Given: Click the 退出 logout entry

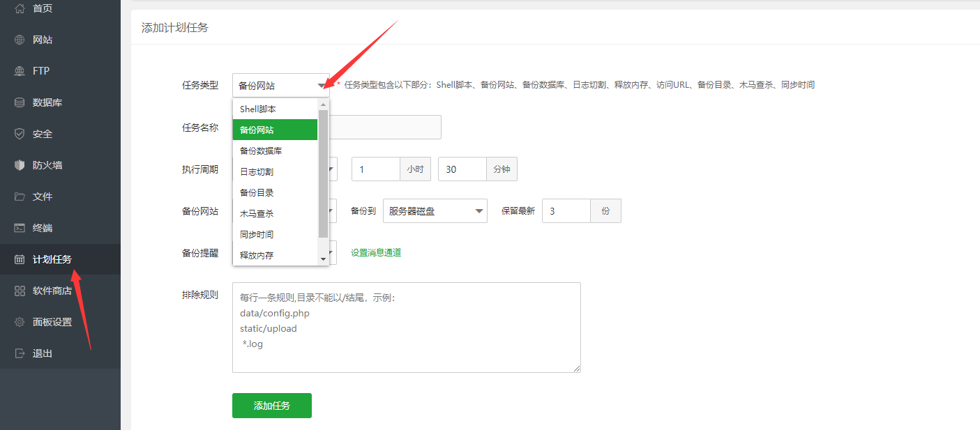Looking at the screenshot, I should (x=35, y=353).
